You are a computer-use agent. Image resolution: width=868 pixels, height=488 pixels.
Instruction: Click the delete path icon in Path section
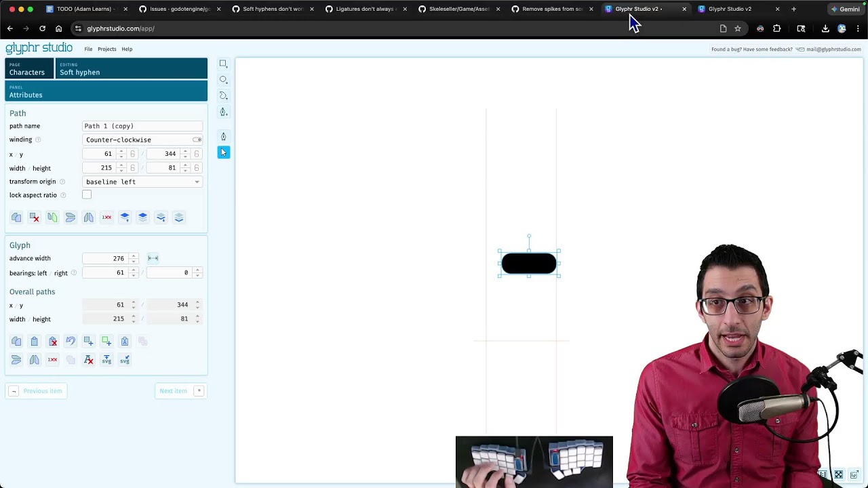click(34, 218)
